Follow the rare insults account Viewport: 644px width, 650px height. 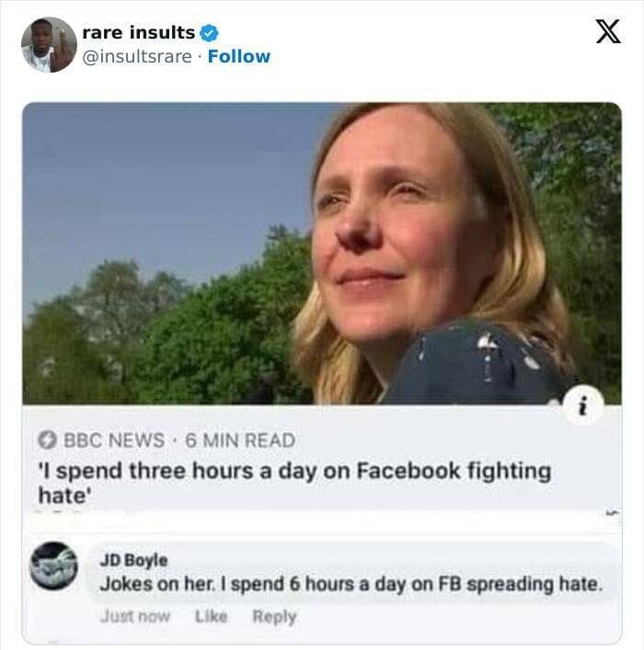pyautogui.click(x=239, y=56)
